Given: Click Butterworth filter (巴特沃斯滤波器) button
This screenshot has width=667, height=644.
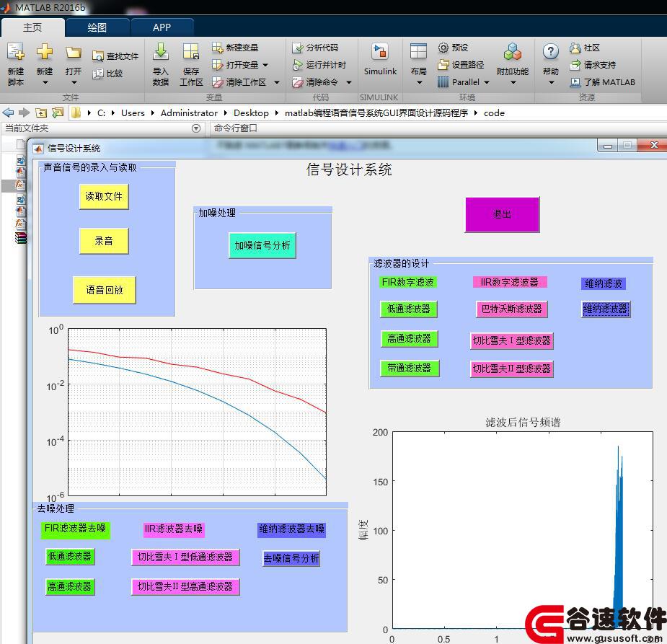Looking at the screenshot, I should pos(512,309).
